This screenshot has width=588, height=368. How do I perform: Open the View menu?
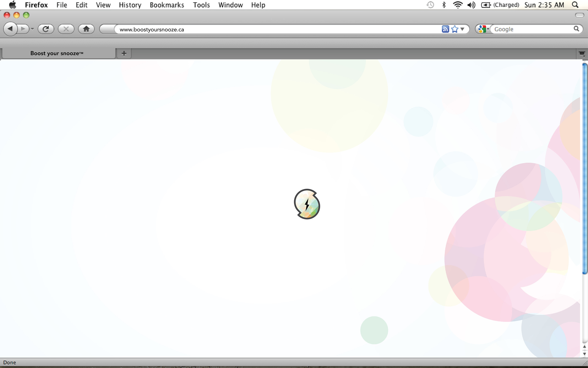(103, 5)
